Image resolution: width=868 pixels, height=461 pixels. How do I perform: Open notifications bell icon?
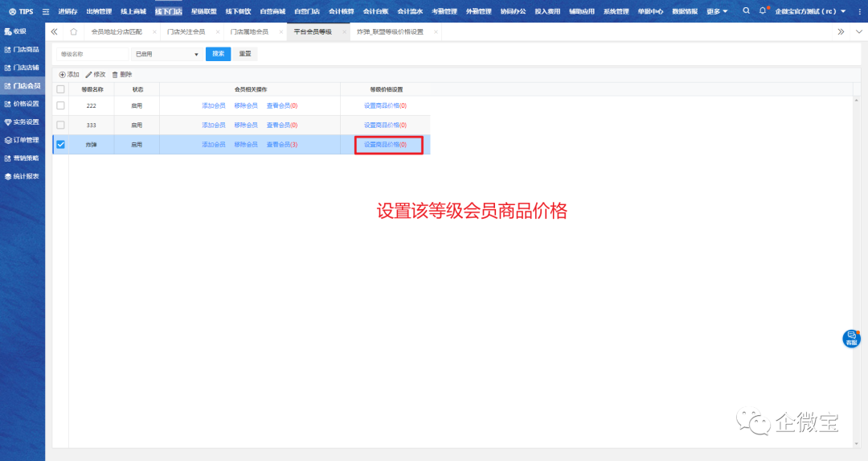pos(763,11)
